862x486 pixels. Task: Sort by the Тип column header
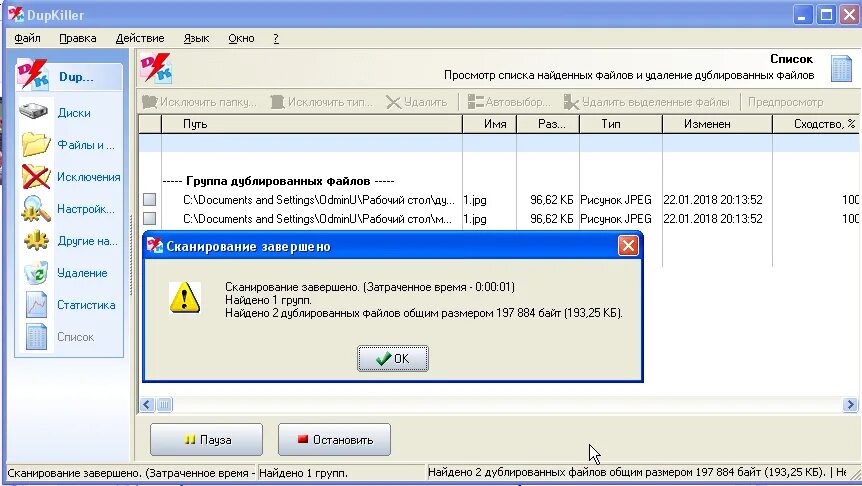point(621,124)
